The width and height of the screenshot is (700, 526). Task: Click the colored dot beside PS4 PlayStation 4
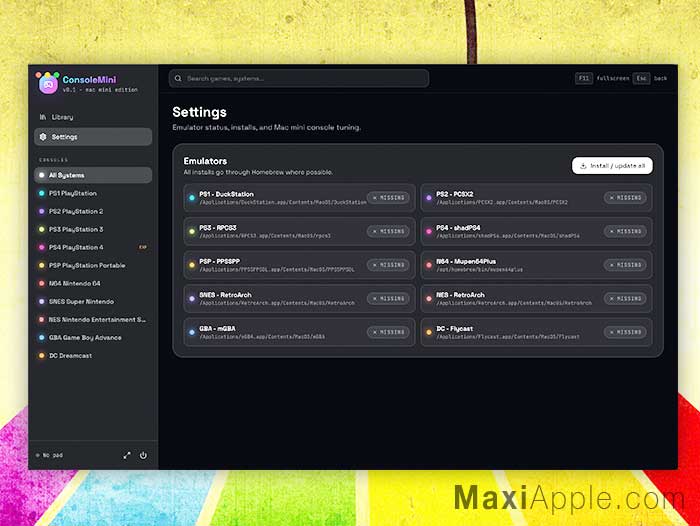(x=42, y=247)
